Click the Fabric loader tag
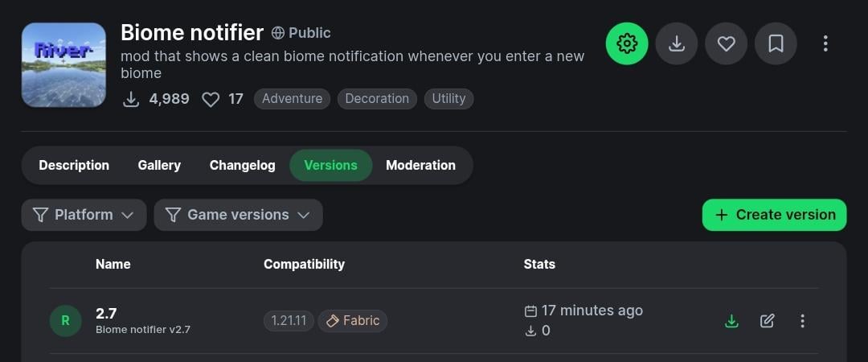This screenshot has width=868, height=362. pyautogui.click(x=353, y=321)
